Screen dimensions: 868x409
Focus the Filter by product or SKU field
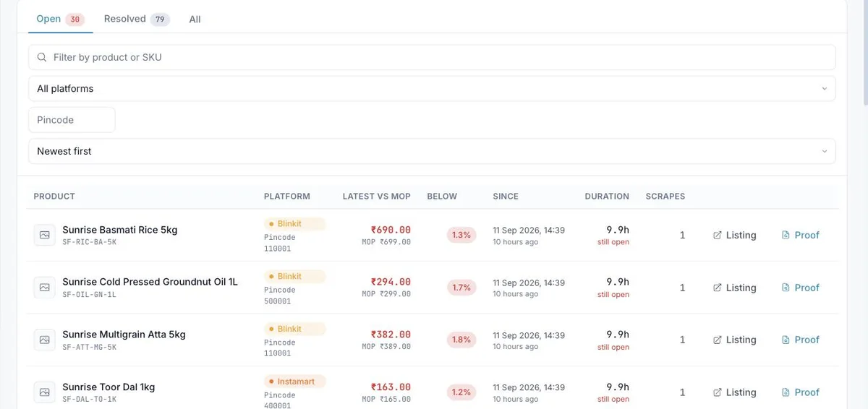click(432, 57)
